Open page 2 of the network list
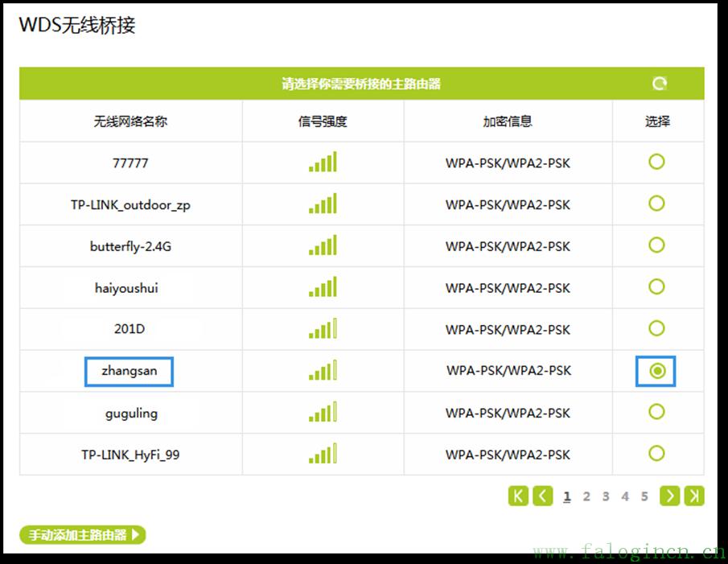 pos(586,496)
